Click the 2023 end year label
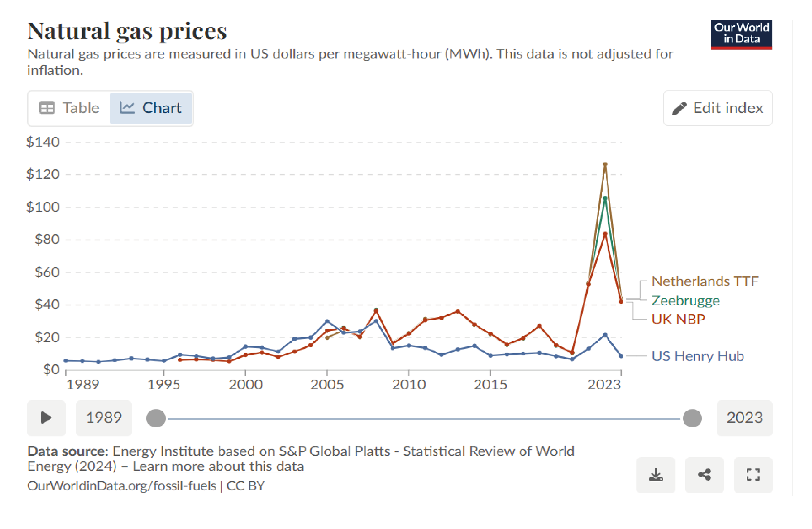Image resolution: width=812 pixels, height=529 pixels. click(x=745, y=418)
